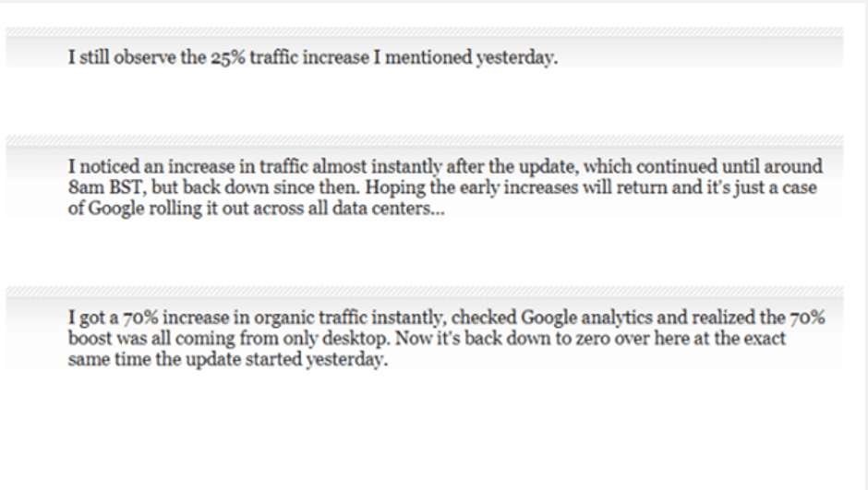Click the first quote about 25% traffic increase
The image size is (868, 490).
click(x=313, y=57)
